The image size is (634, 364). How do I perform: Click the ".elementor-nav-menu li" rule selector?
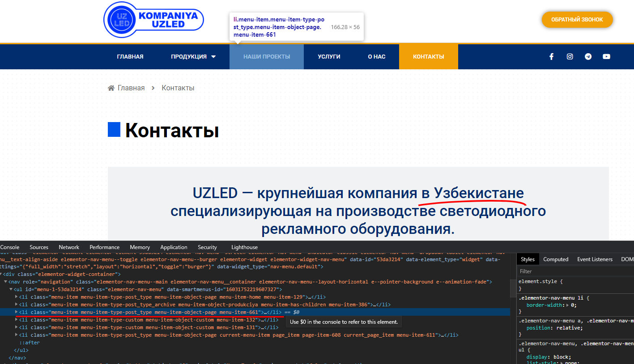tap(551, 297)
